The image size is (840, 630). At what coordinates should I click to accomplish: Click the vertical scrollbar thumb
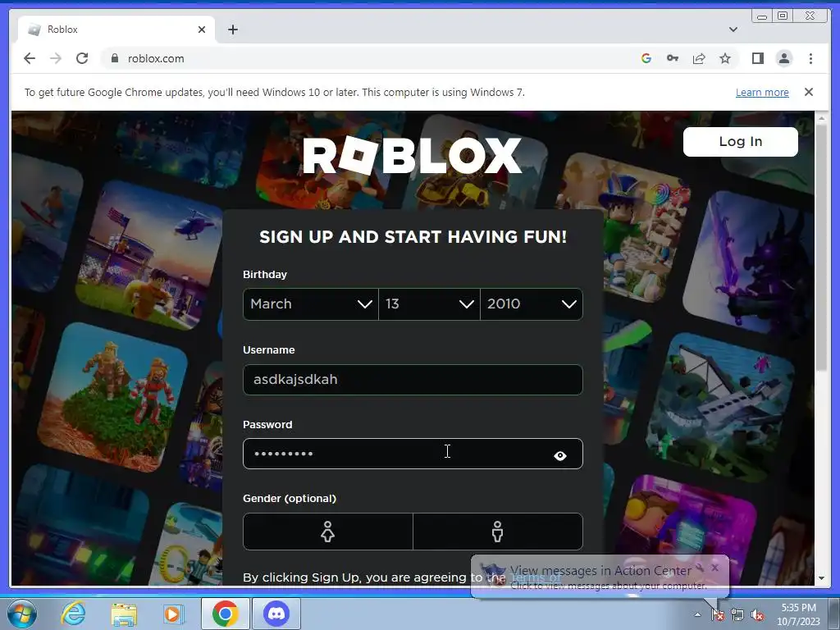point(821,246)
